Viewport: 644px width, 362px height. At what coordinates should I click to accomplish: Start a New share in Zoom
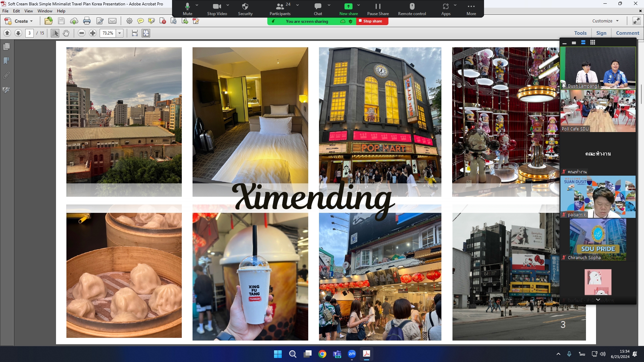[x=348, y=9]
